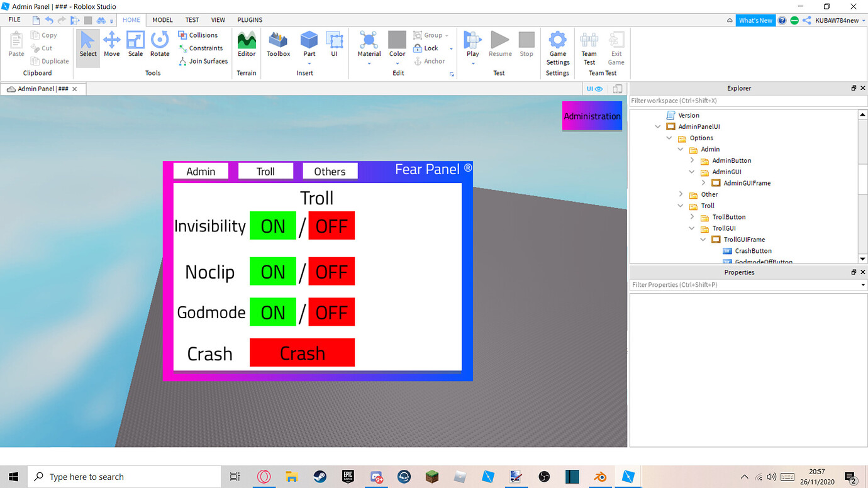Select CrashButton in the Explorer tree
Viewport: 868px width, 488px height.
click(753, 251)
